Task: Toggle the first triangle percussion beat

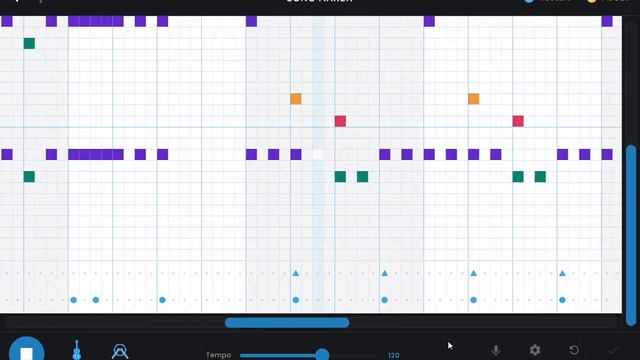Action: [296, 273]
